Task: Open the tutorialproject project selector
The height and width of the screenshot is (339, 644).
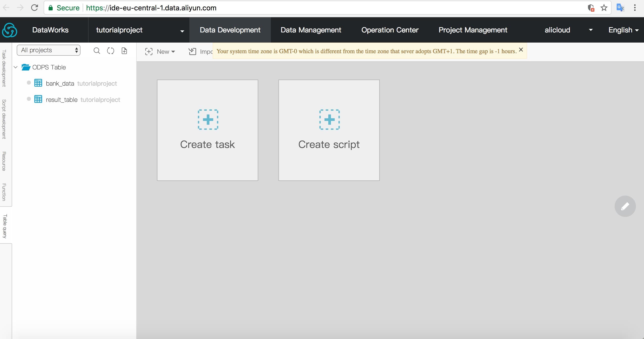Action: [x=139, y=30]
